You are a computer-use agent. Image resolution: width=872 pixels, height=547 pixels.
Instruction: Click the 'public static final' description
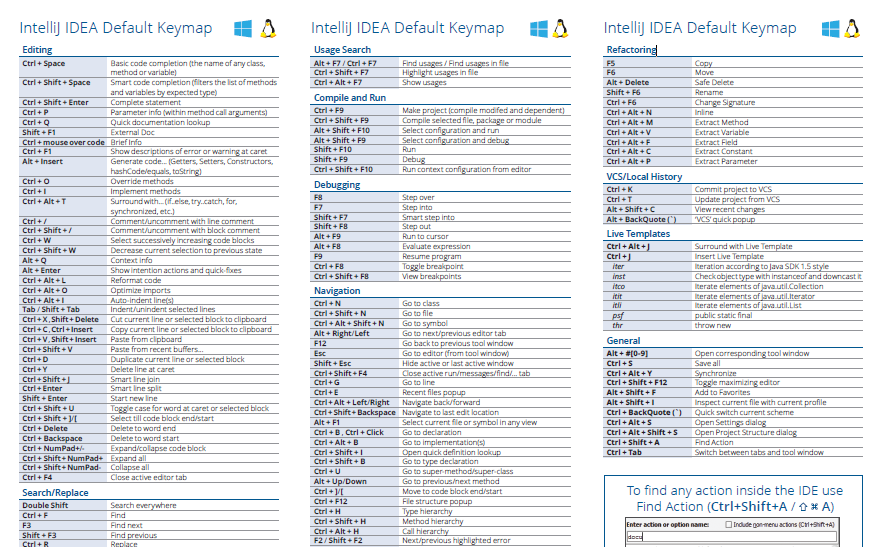coord(723,315)
